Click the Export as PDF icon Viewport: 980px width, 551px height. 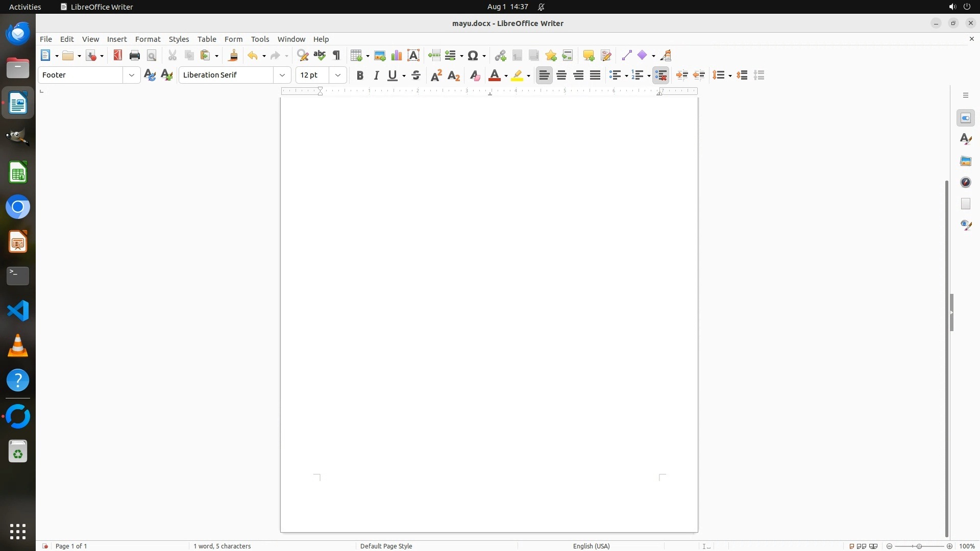click(118, 56)
